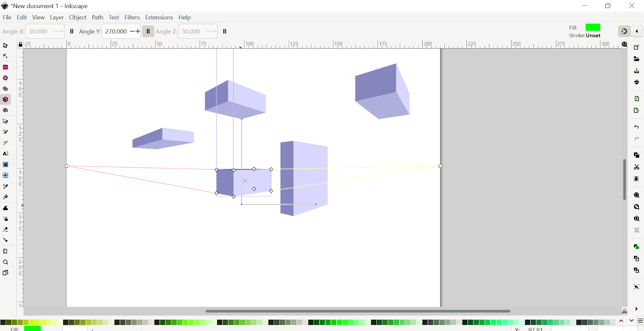Toggle snapping on or off
644x331 pixels.
[624, 31]
